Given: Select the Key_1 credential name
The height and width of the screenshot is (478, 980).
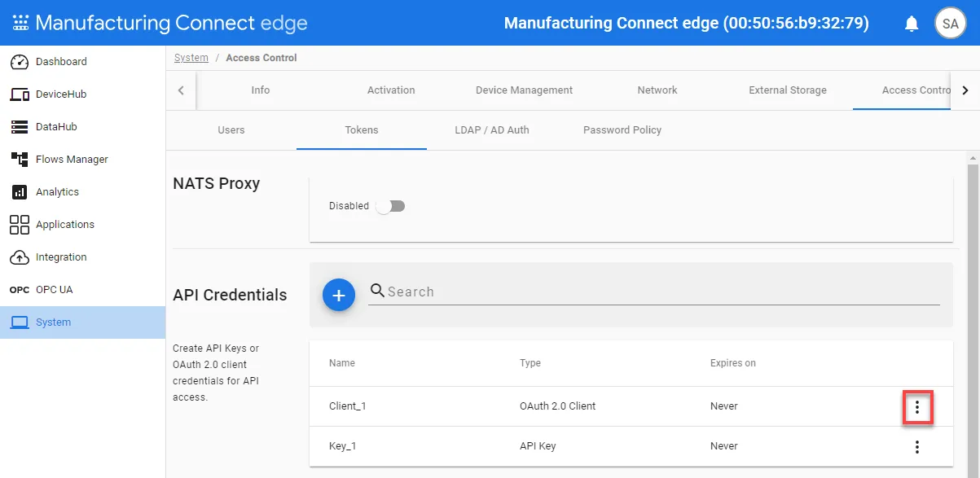Looking at the screenshot, I should pyautogui.click(x=344, y=446).
